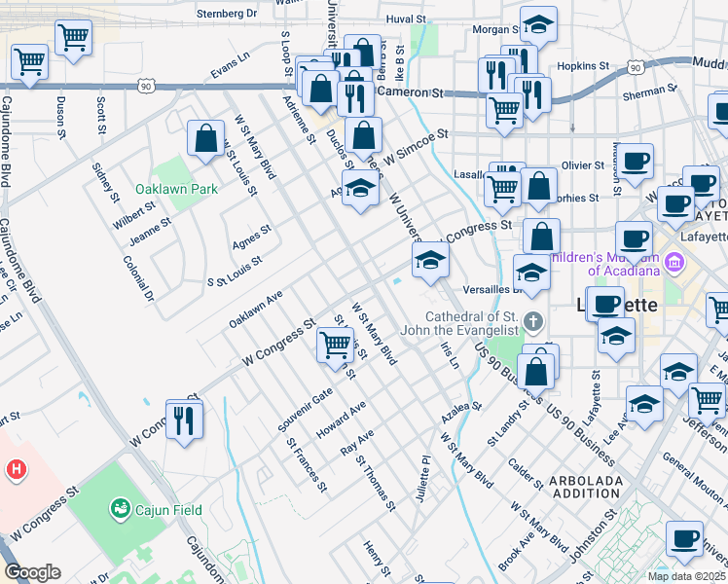Click the Henry St label
The image size is (728, 584).
pos(377,559)
